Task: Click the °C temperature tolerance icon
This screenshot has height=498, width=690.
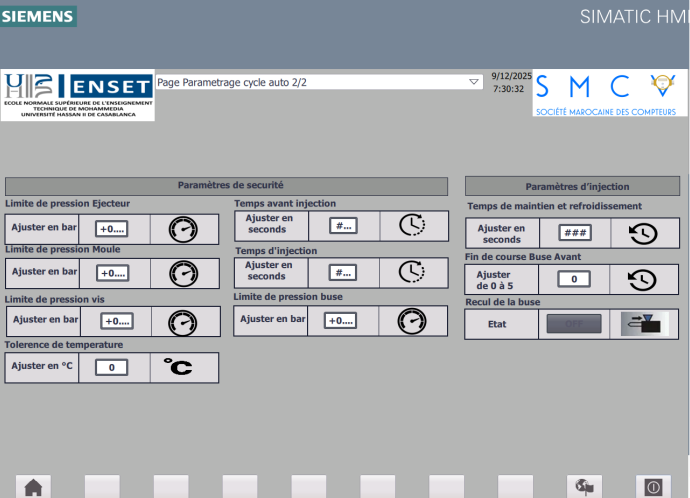Action: (x=179, y=367)
